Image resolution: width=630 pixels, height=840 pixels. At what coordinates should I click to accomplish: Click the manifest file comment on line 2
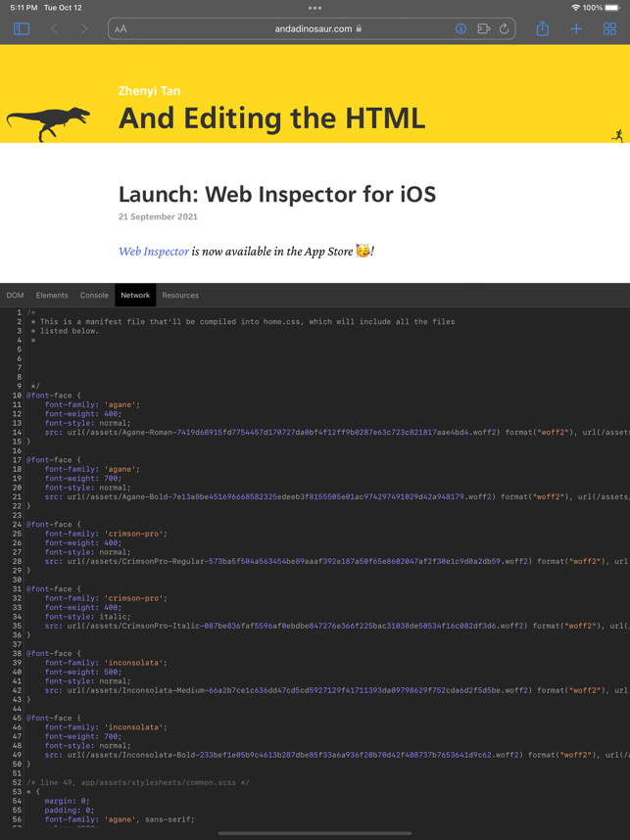243,321
